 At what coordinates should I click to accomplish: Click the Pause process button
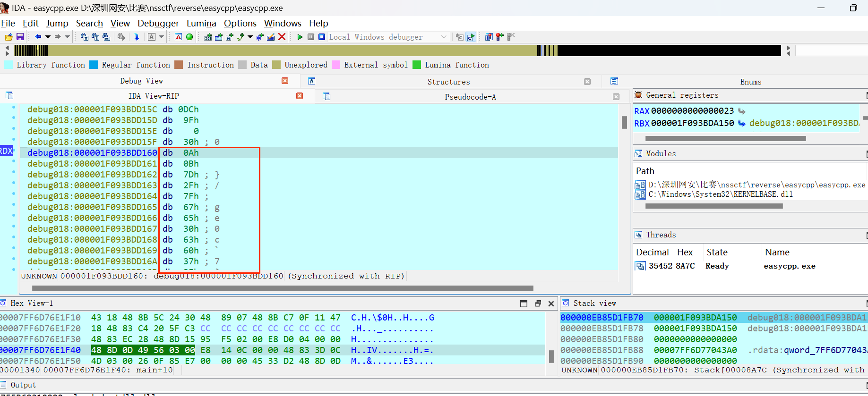[311, 37]
